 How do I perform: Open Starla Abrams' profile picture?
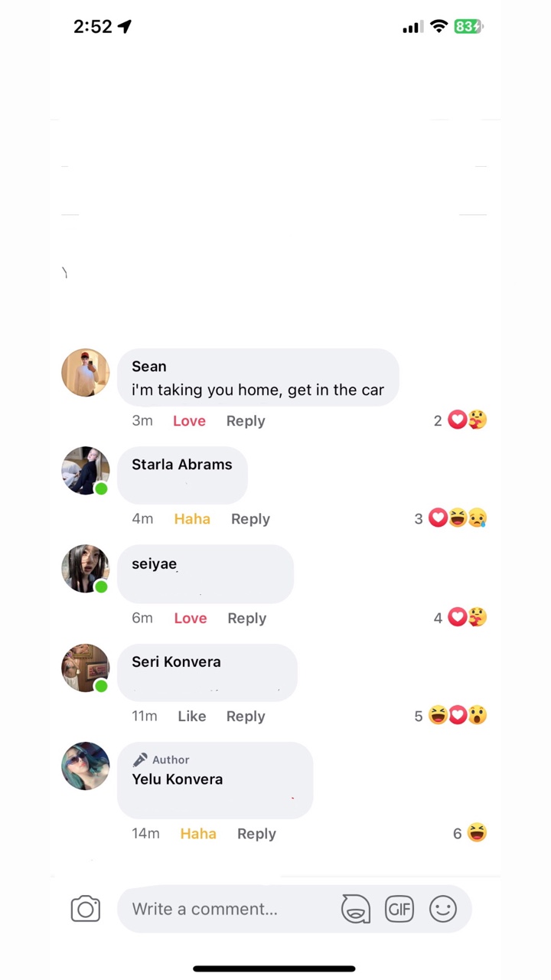(x=86, y=471)
